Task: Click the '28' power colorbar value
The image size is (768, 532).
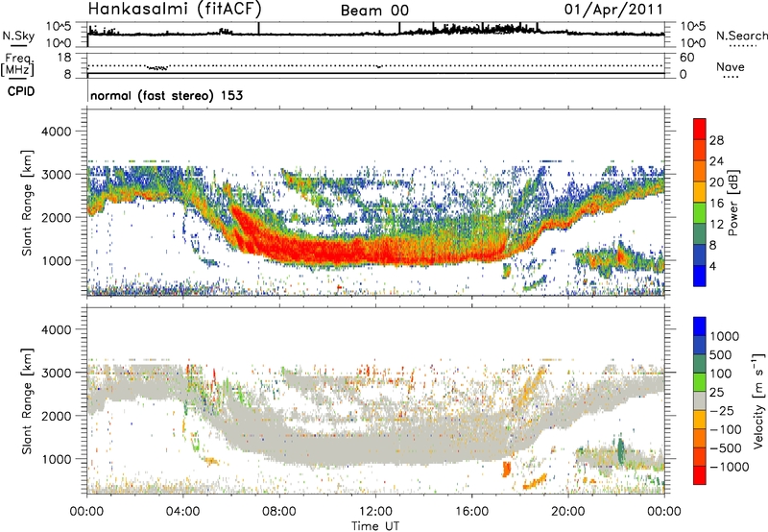Action: [716, 140]
